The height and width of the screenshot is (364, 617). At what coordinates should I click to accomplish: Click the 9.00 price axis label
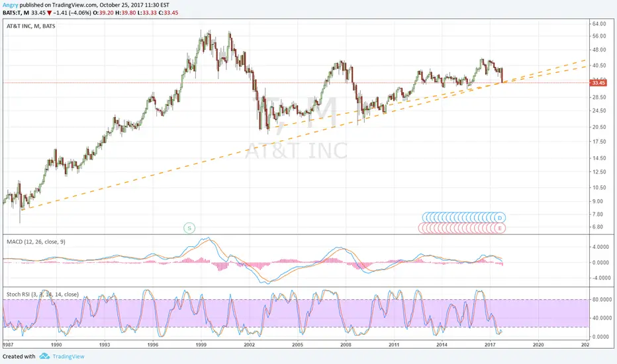tap(597, 201)
